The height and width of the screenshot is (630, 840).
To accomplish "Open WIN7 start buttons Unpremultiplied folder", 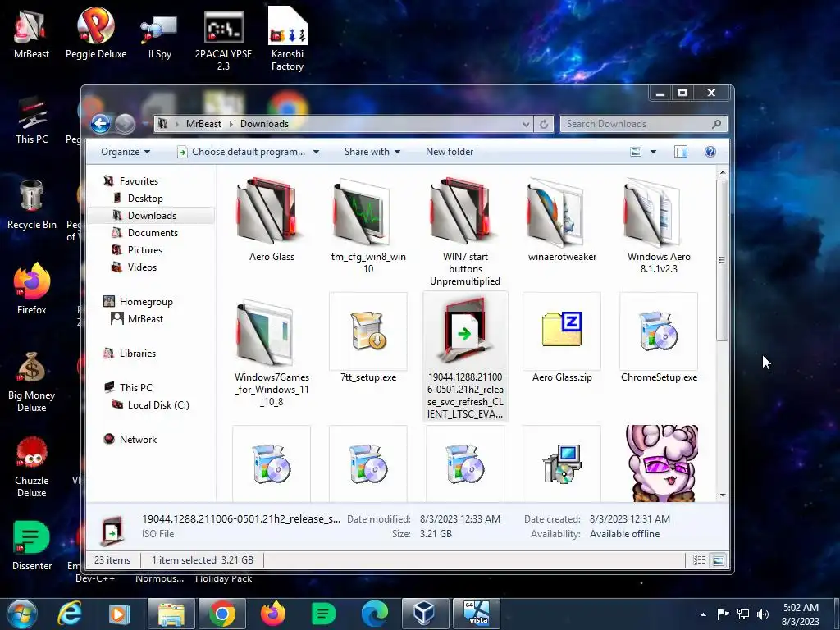I will pyautogui.click(x=465, y=231).
